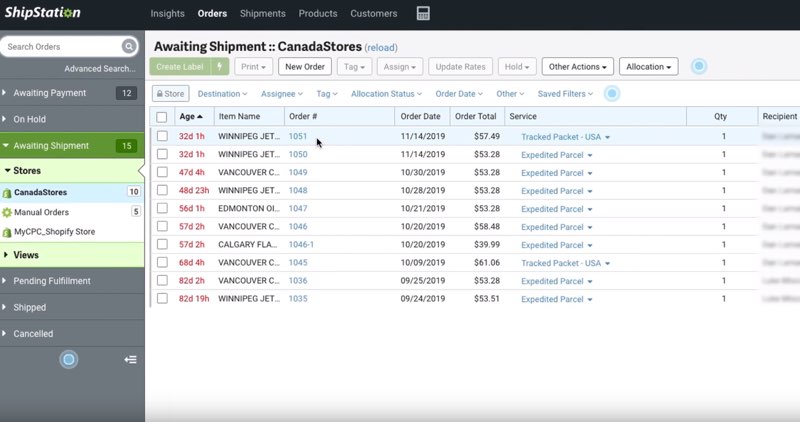Click the Age column sort arrow

200,117
